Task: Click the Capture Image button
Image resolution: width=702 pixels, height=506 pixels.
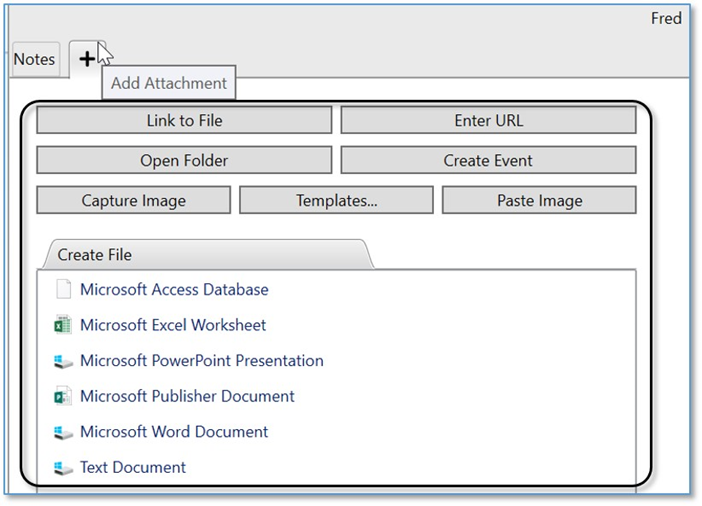Action: (x=133, y=200)
